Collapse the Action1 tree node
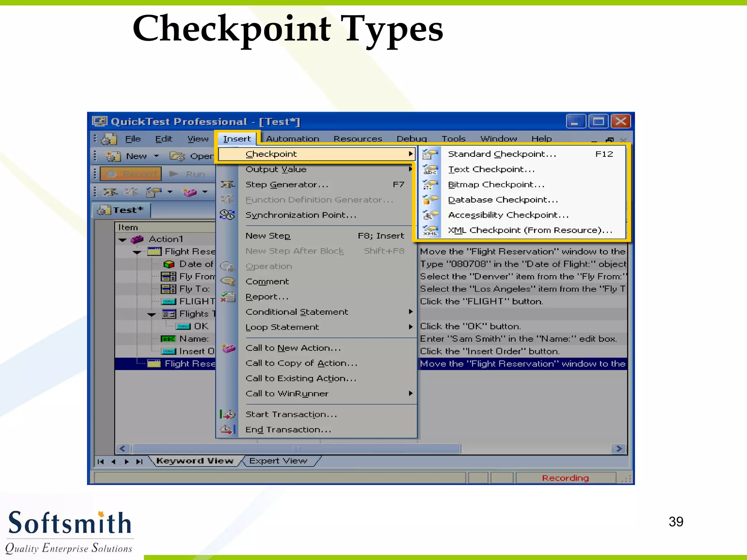The image size is (747, 560). pyautogui.click(x=123, y=240)
